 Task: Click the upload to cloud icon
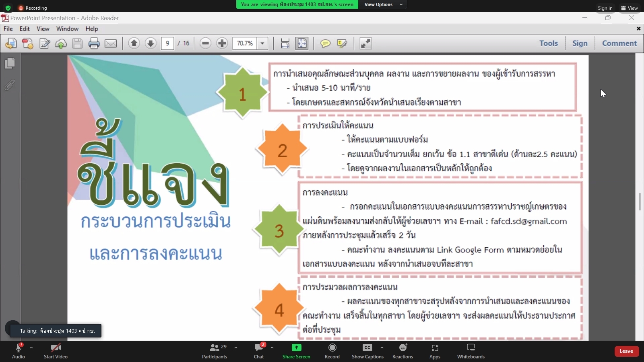[x=61, y=43]
